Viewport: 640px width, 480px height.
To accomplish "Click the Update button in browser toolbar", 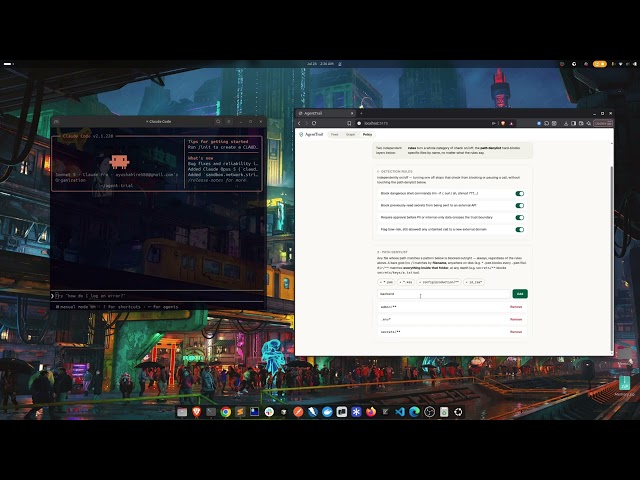I will point(603,123).
